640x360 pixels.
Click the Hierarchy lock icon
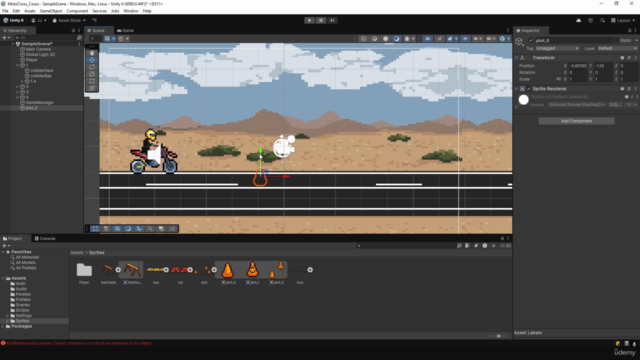pyautogui.click(x=73, y=31)
